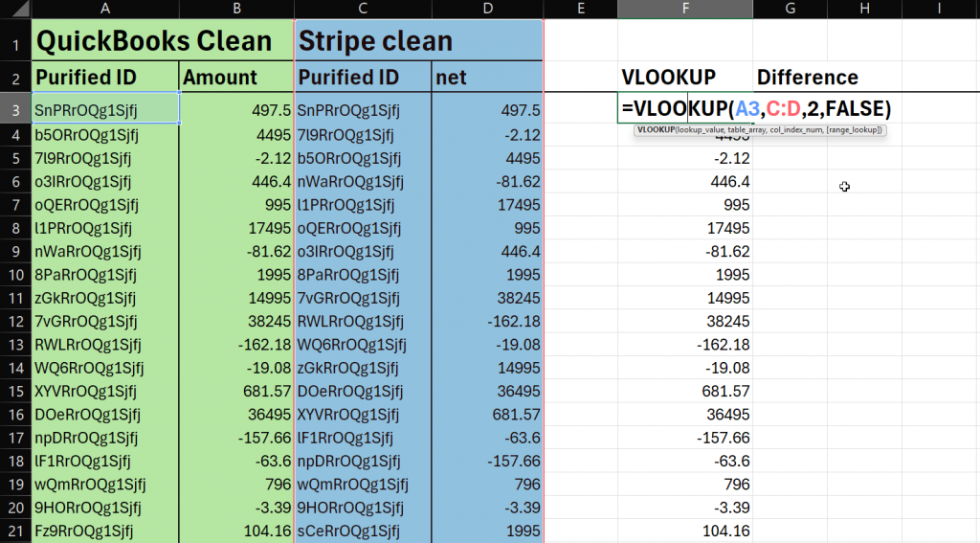Click VLOOKUP function name in formula tooltip

656,129
